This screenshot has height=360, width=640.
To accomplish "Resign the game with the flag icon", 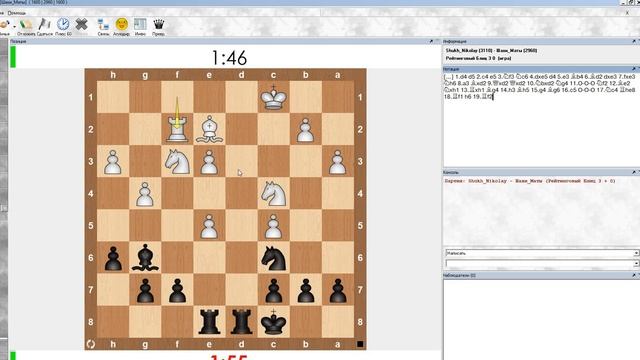I will [x=44, y=26].
